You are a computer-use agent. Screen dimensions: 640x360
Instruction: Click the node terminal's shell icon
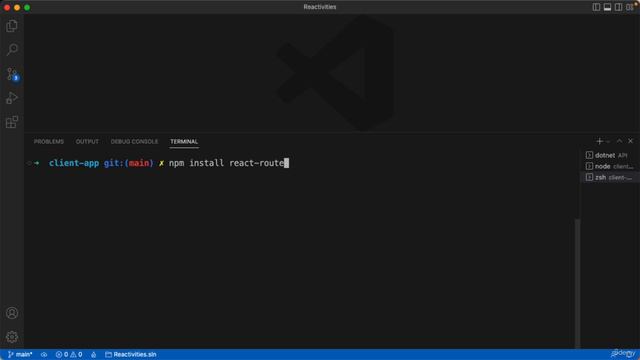click(589, 166)
